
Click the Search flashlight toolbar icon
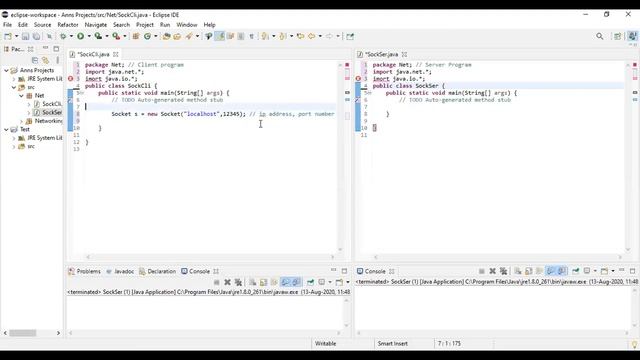(x=189, y=36)
